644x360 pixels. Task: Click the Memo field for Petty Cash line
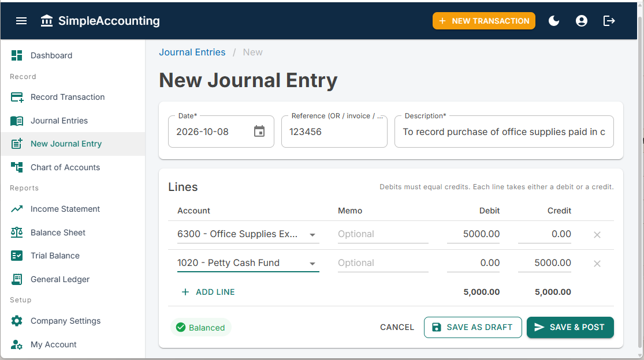383,263
